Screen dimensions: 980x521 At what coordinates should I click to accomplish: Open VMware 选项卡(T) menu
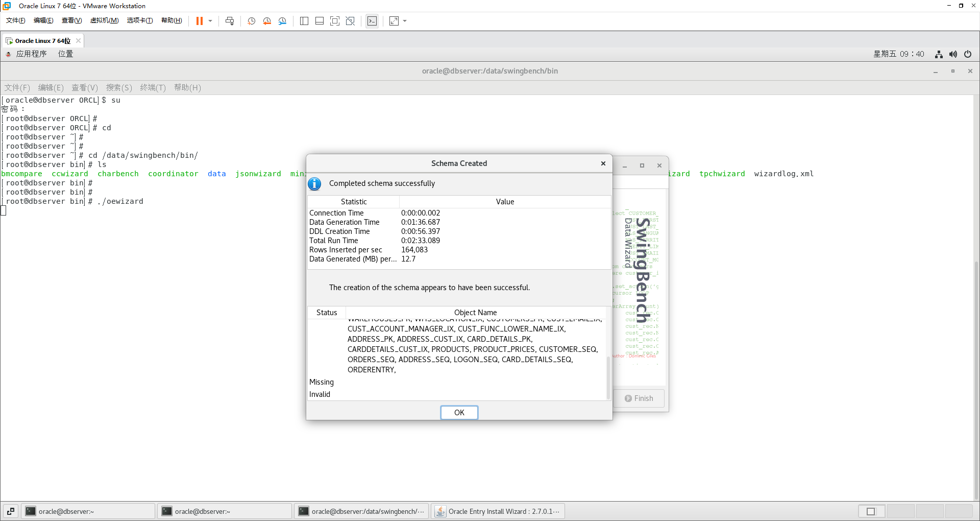tap(140, 20)
